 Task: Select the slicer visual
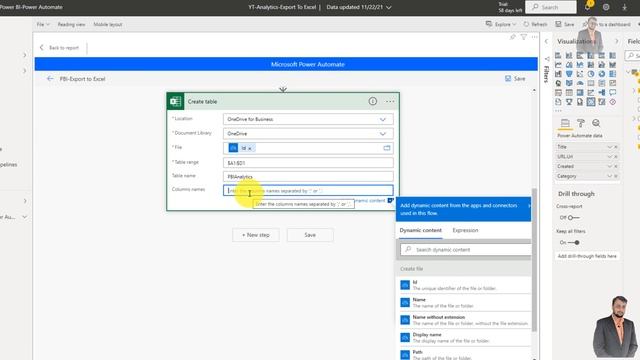558,93
